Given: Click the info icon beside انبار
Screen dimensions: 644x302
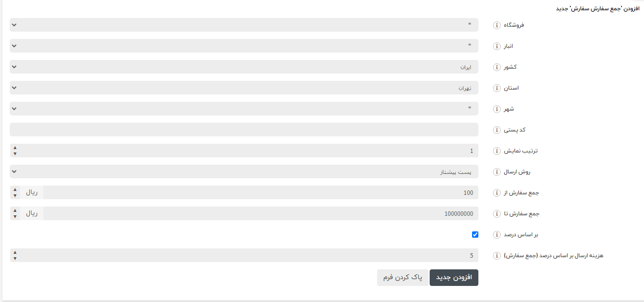Looking at the screenshot, I should (x=496, y=46).
